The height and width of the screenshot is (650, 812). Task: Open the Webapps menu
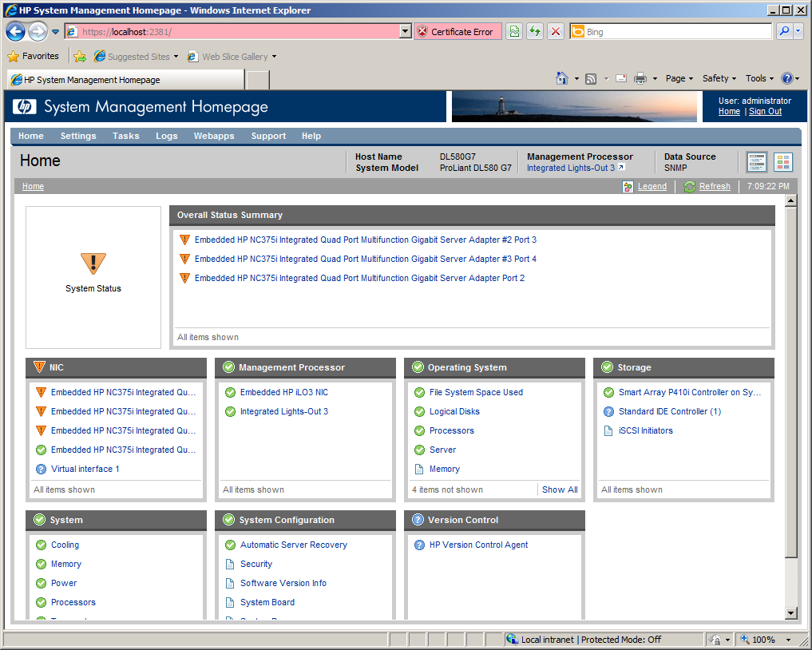point(214,136)
